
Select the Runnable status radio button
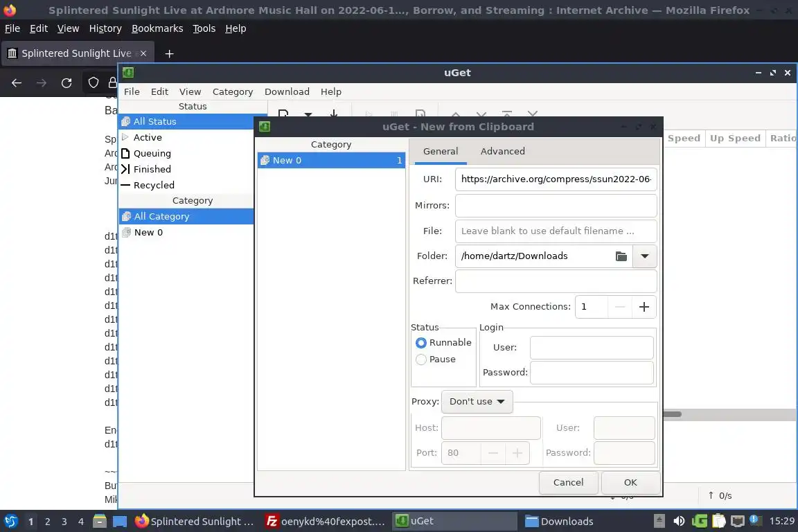pos(421,343)
